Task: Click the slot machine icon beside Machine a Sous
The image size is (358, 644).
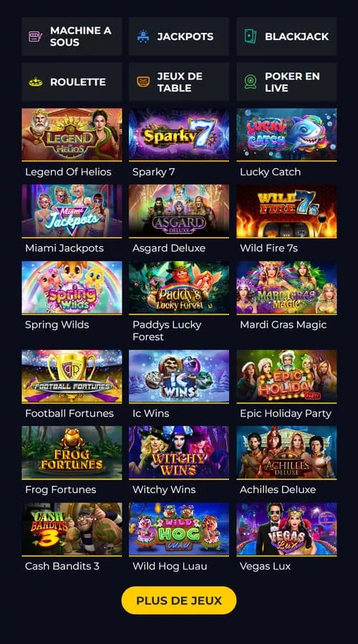Action: point(36,36)
